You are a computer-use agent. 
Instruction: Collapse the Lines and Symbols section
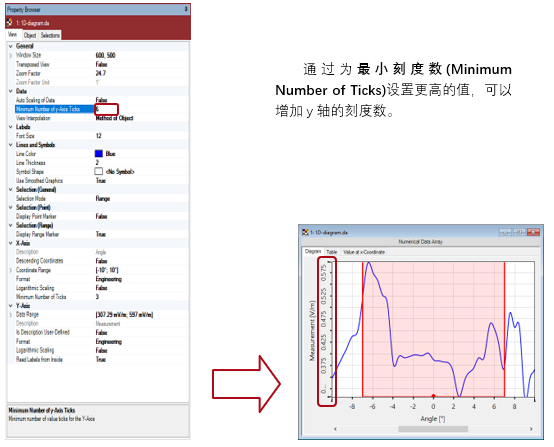tap(11, 145)
